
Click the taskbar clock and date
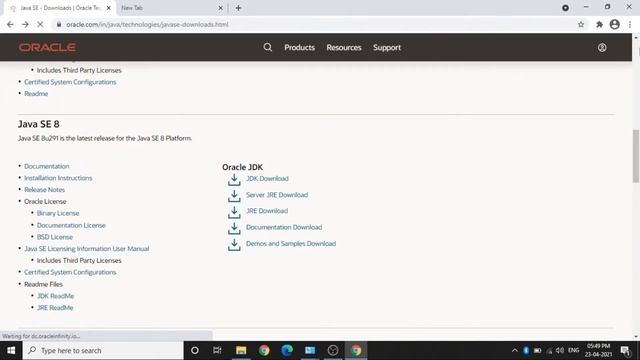click(598, 350)
